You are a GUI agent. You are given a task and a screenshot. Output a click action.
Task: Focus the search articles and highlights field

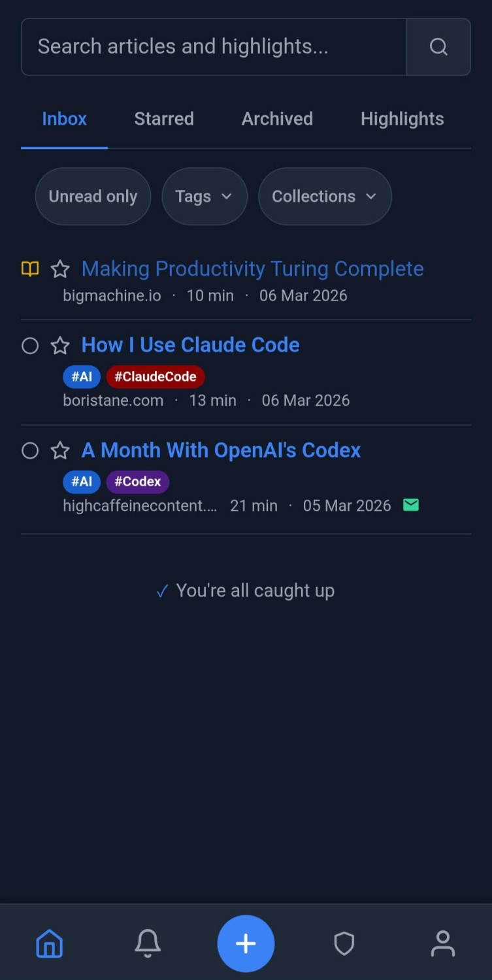click(x=214, y=47)
